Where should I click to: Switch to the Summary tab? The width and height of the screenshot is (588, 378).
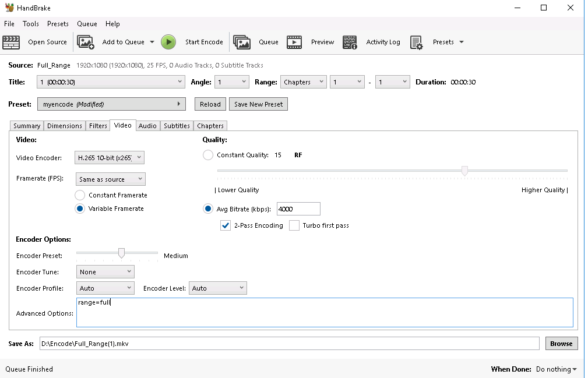27,126
